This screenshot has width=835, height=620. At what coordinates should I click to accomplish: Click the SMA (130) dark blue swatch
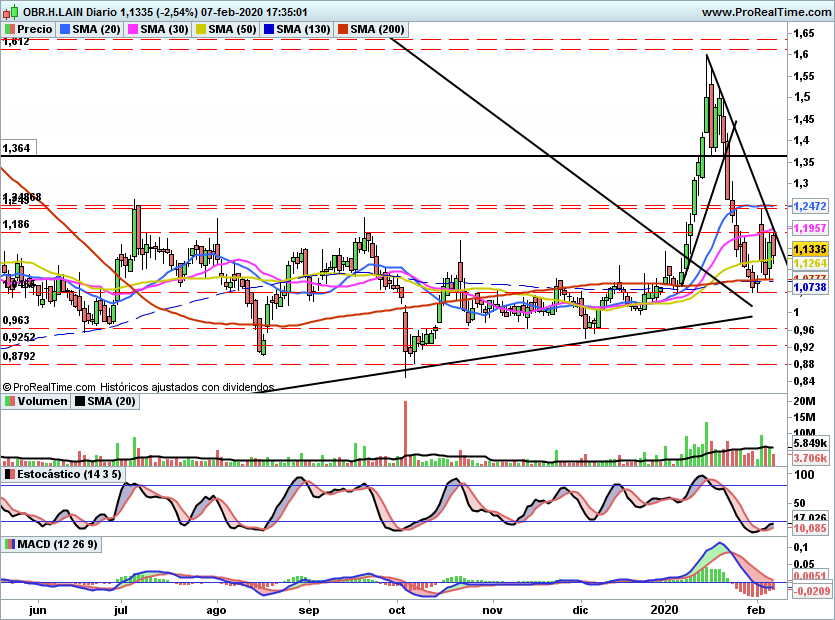point(269,29)
